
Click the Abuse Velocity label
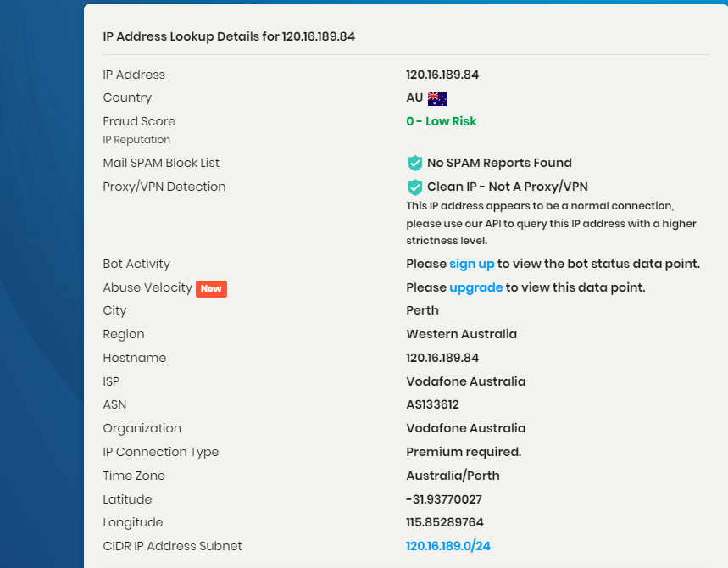point(147,287)
